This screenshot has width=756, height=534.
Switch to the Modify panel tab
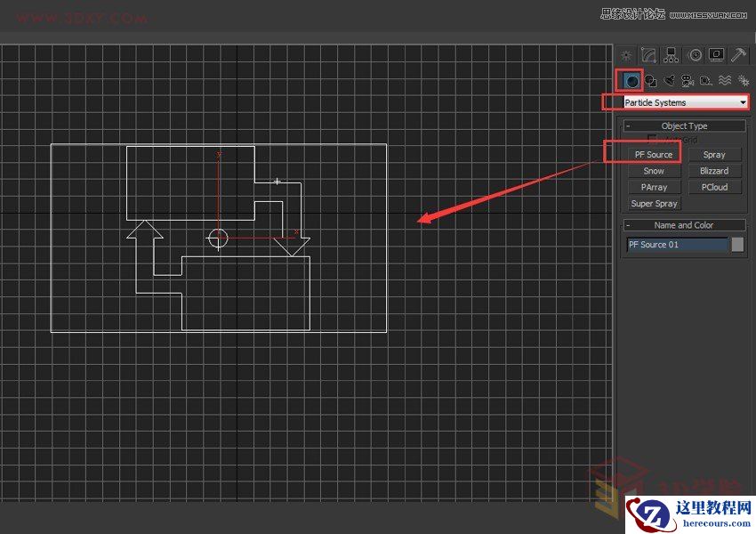[x=647, y=54]
